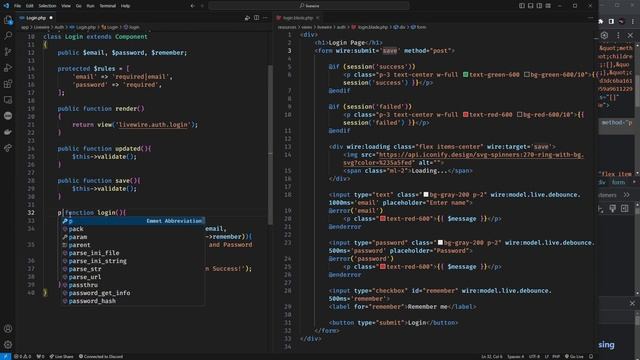
Task: Select the 'password_hash' suggestion
Action: [x=133, y=301]
